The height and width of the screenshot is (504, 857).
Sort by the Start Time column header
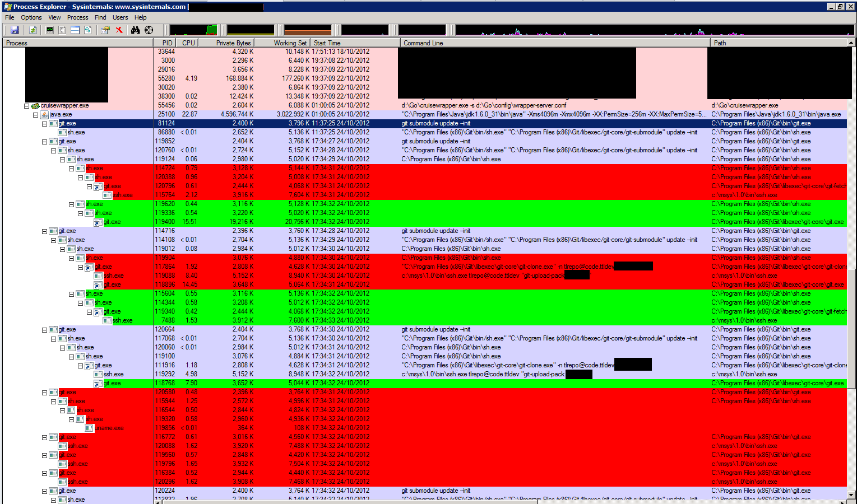coord(355,43)
